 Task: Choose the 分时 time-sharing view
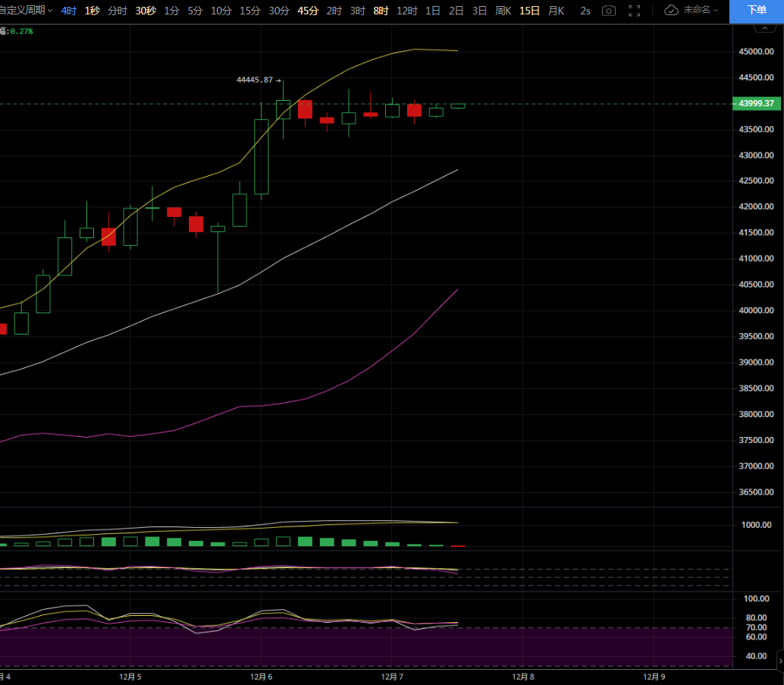[118, 11]
